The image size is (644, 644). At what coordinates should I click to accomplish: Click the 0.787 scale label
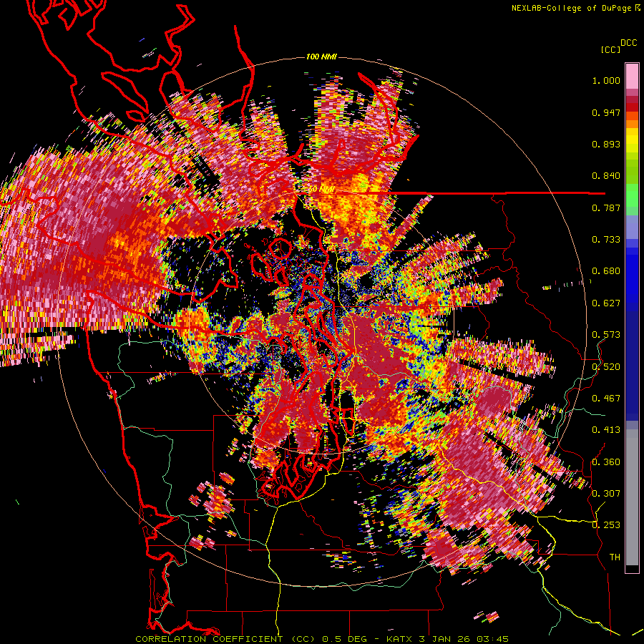[606, 208]
